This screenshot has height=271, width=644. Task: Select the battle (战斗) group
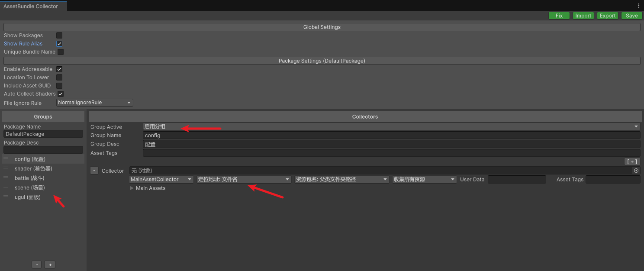tap(43, 178)
